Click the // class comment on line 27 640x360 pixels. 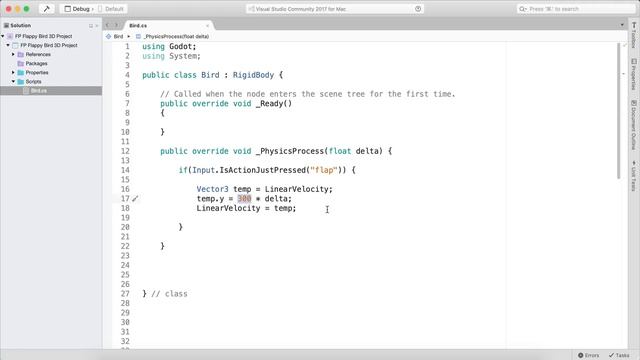click(169, 294)
